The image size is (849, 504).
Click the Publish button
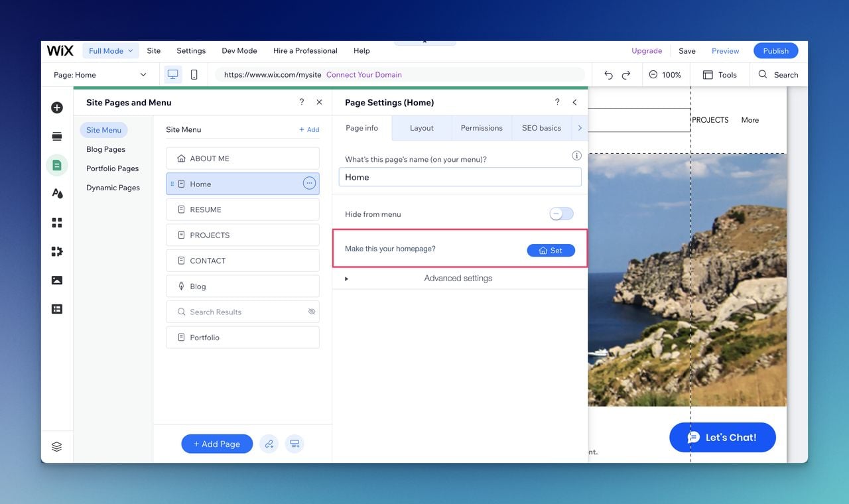tap(776, 51)
